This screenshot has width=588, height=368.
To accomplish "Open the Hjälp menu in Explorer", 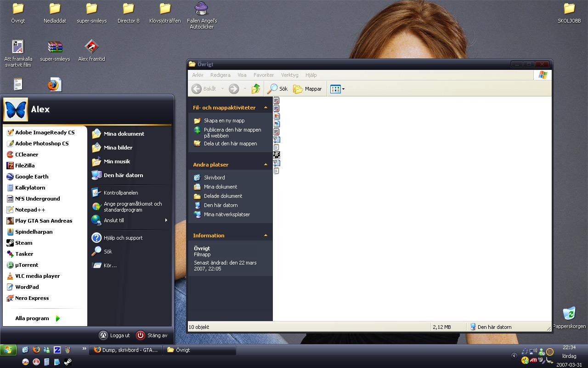I will pos(311,75).
